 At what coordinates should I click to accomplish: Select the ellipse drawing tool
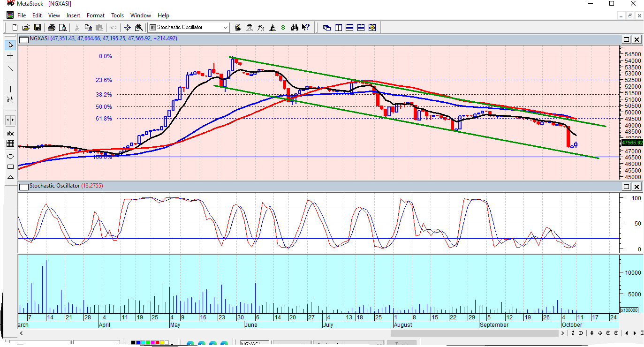pyautogui.click(x=10, y=157)
